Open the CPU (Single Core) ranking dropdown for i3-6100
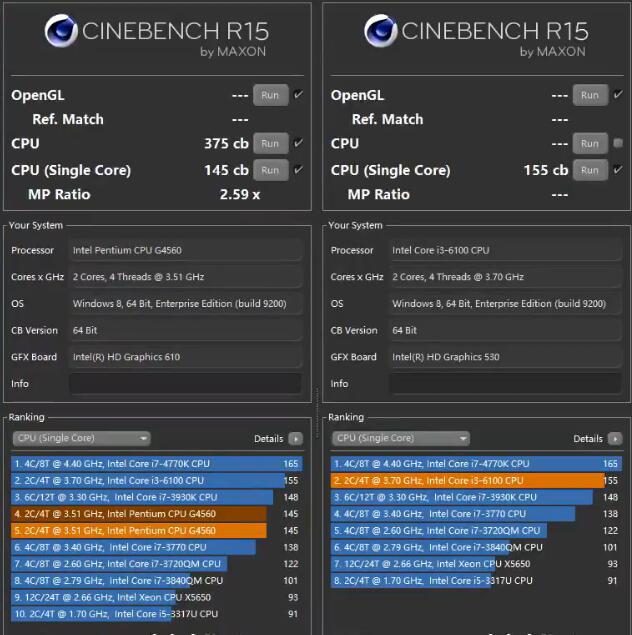Viewport: 632px width, 635px height. pyautogui.click(x=401, y=438)
